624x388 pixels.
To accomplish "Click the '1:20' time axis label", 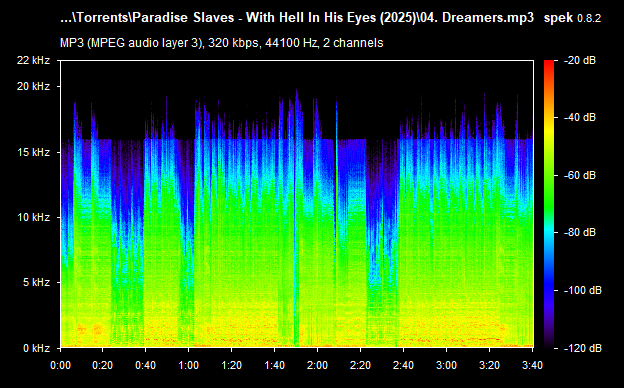I will [232, 365].
